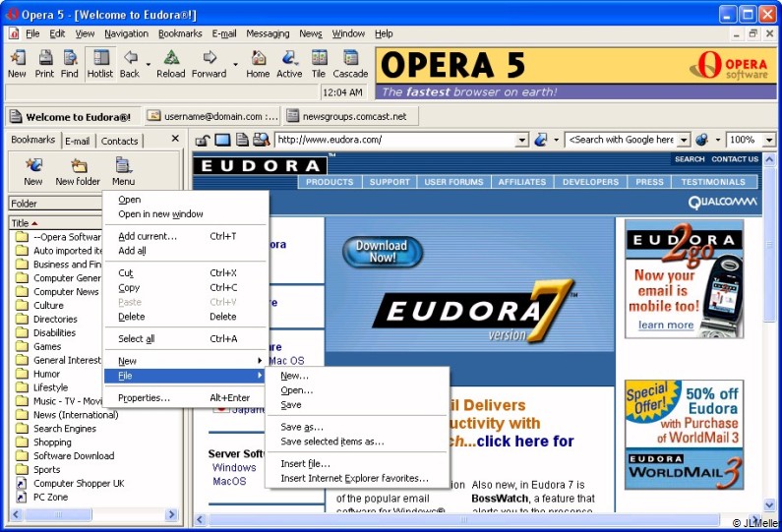
Task: Open the Home page button
Action: (x=258, y=63)
